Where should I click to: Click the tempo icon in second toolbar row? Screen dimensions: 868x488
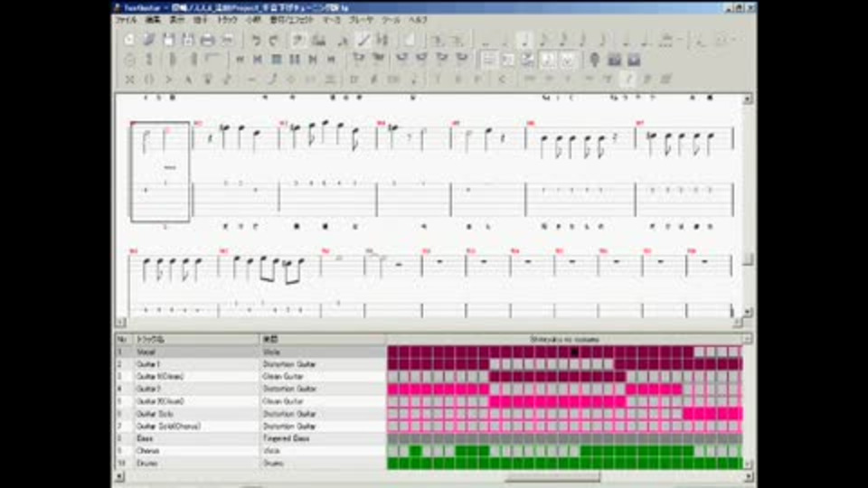coord(129,60)
